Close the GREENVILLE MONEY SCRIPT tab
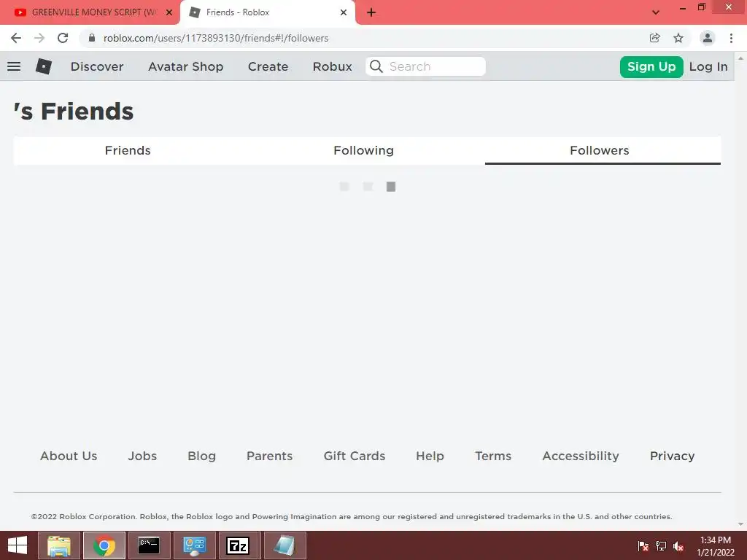The height and width of the screenshot is (560, 747). tap(169, 12)
